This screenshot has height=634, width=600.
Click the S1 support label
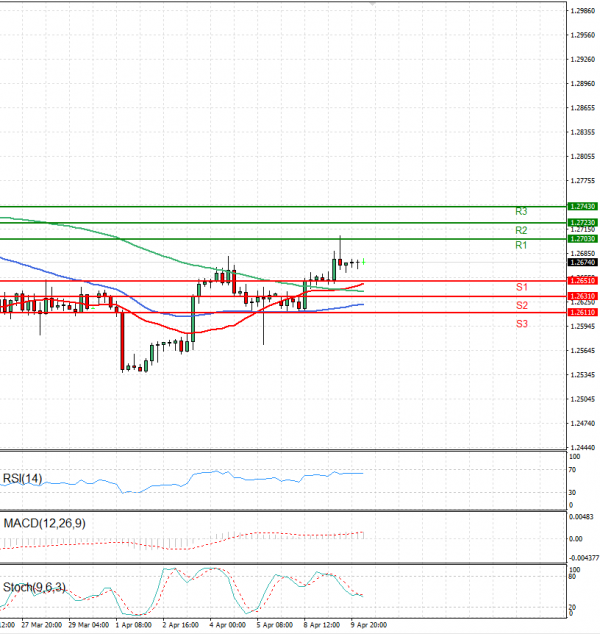(522, 287)
